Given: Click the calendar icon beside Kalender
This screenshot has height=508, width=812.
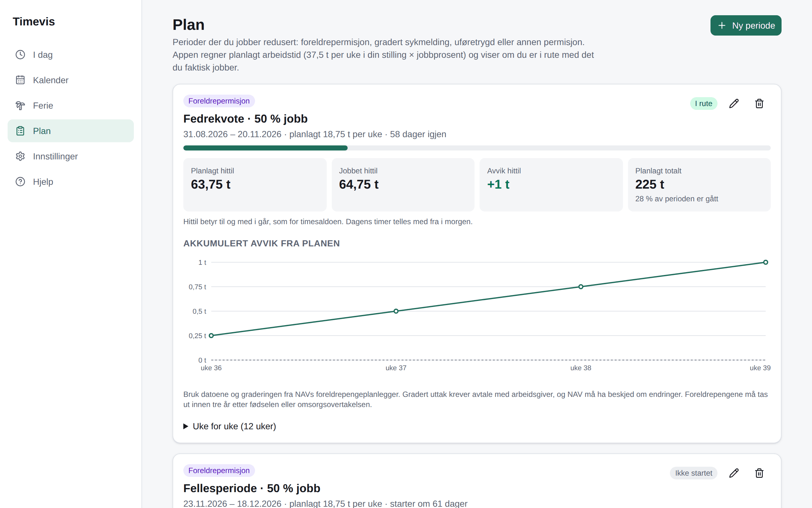Looking at the screenshot, I should point(20,80).
